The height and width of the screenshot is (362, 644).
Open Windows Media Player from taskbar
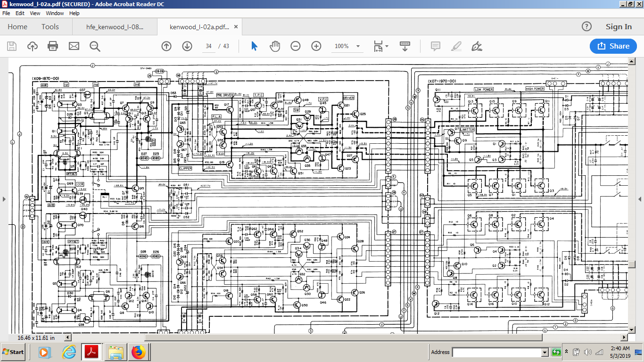(x=44, y=352)
